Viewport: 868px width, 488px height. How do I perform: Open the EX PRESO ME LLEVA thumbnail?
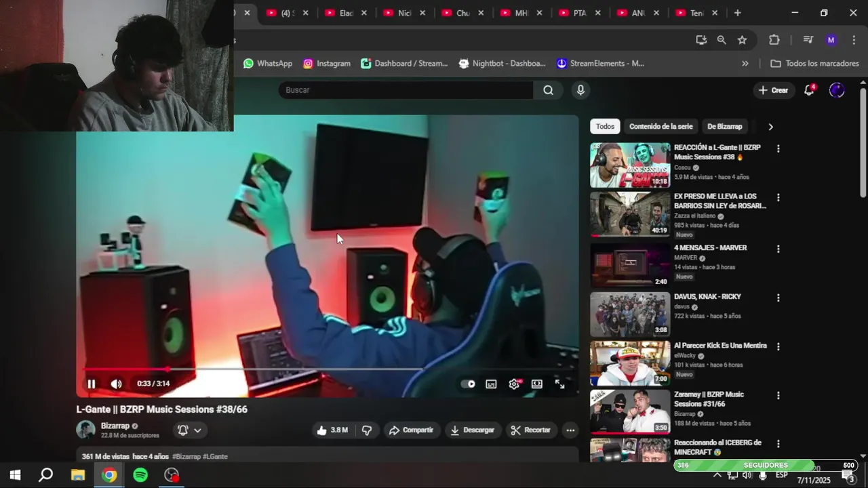coord(630,214)
